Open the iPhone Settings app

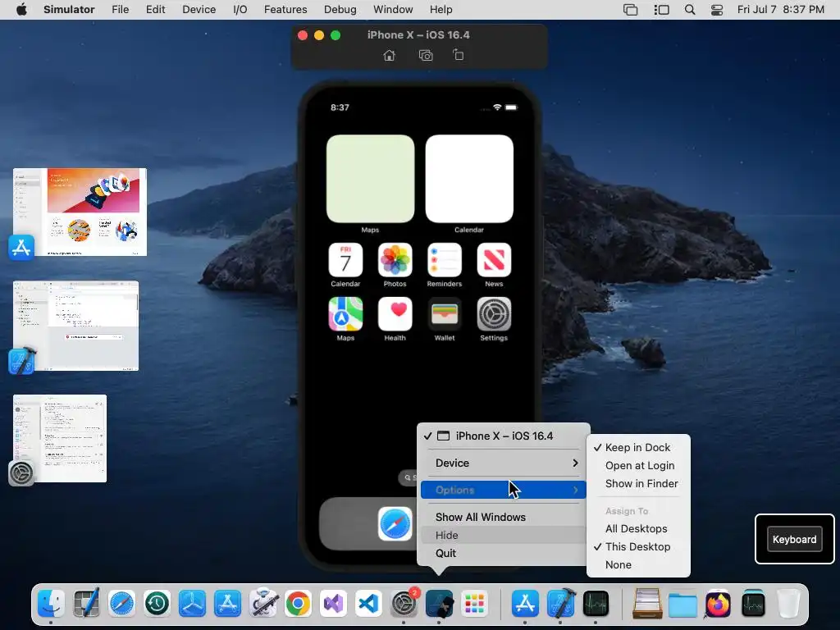[x=494, y=314]
